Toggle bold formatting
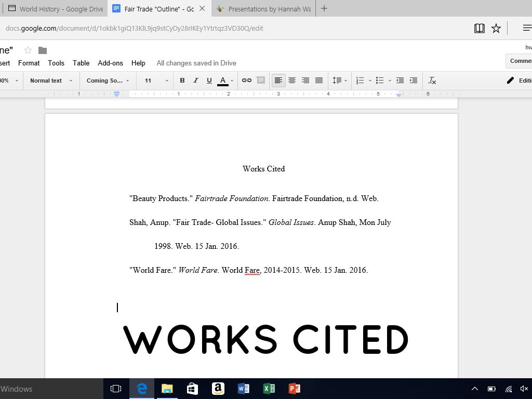This screenshot has height=399, width=532. point(182,81)
